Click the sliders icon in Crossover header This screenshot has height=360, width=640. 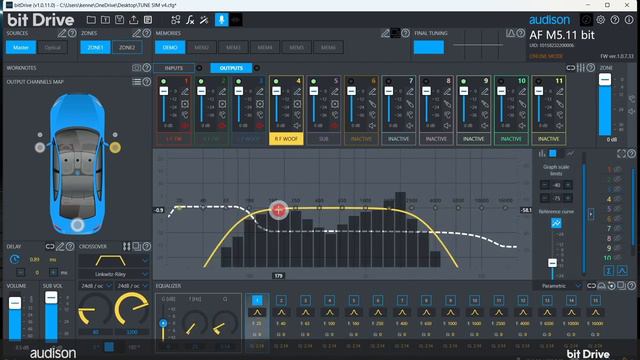tap(127, 246)
